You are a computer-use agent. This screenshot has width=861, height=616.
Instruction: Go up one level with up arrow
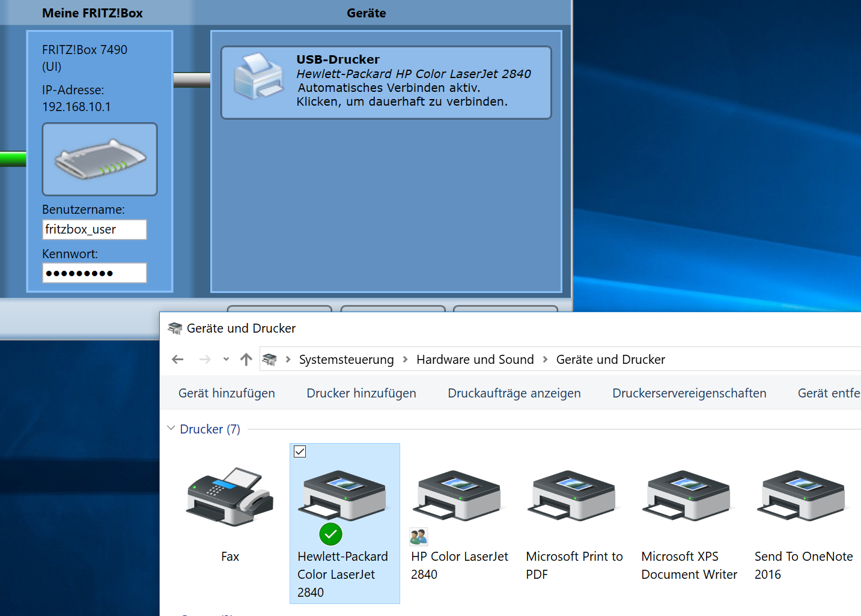pyautogui.click(x=246, y=360)
